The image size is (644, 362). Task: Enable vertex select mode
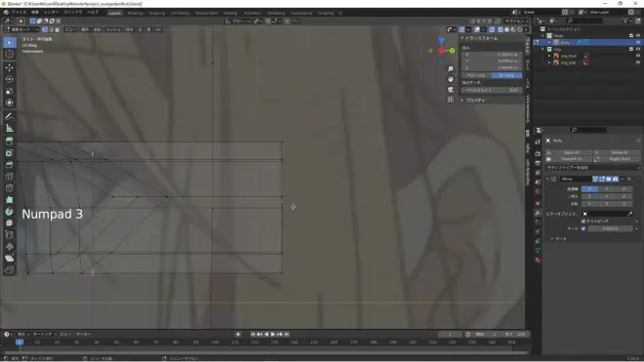45,29
